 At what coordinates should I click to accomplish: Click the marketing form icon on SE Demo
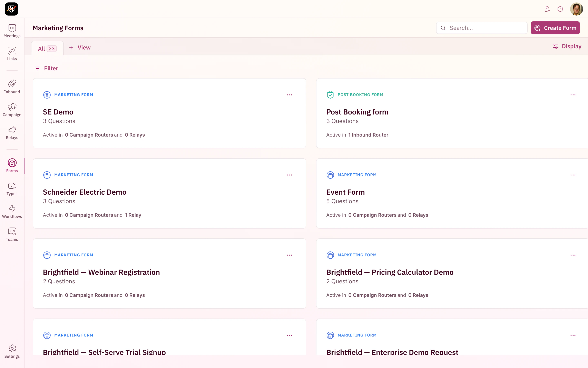tap(47, 95)
